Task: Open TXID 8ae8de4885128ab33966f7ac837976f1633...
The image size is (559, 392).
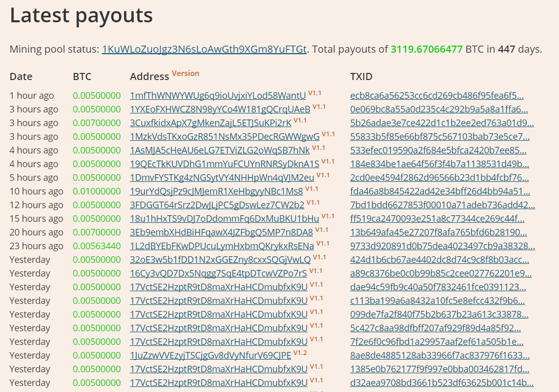Action: (440, 355)
